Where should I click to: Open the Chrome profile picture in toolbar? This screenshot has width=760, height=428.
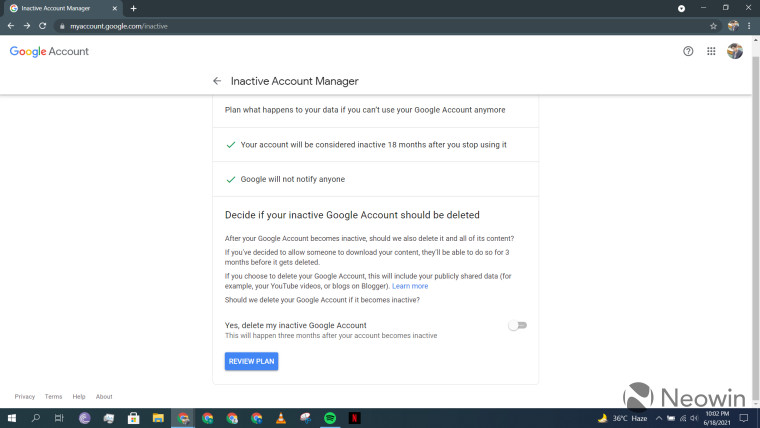(733, 26)
